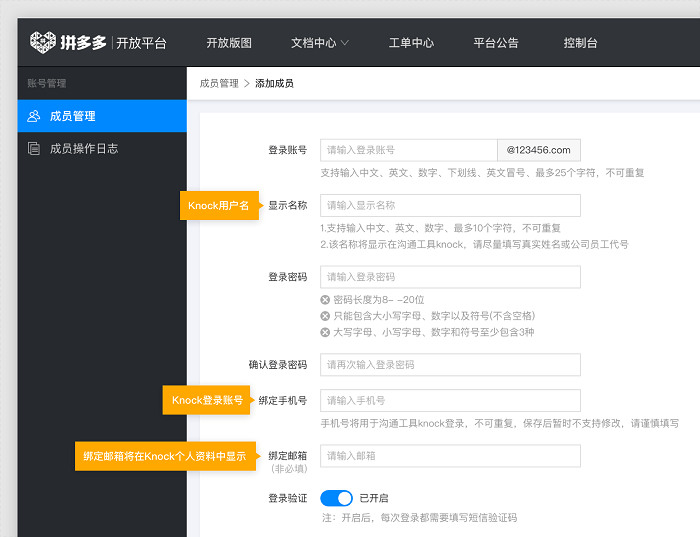Screen dimensions: 700x537
Task: Click the three character types rule X icon
Action: click(x=325, y=332)
